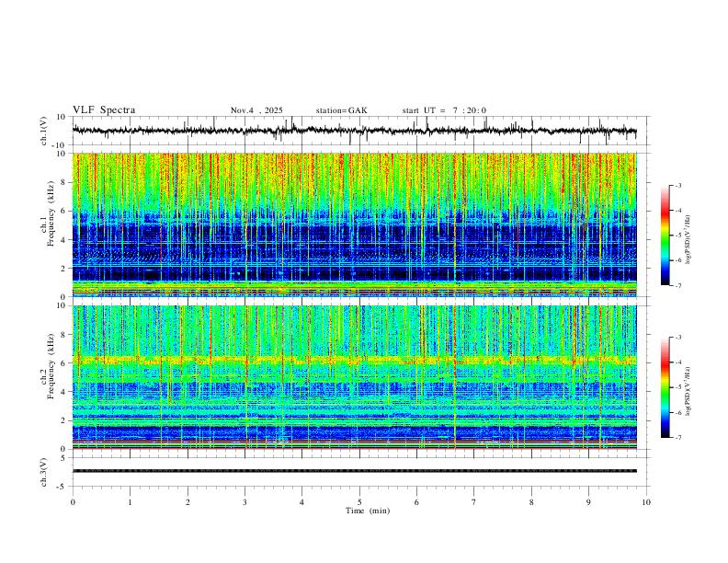Click the '-5' tick on ch.2 colorbar
Screen dimensions: 728x563
(677, 387)
